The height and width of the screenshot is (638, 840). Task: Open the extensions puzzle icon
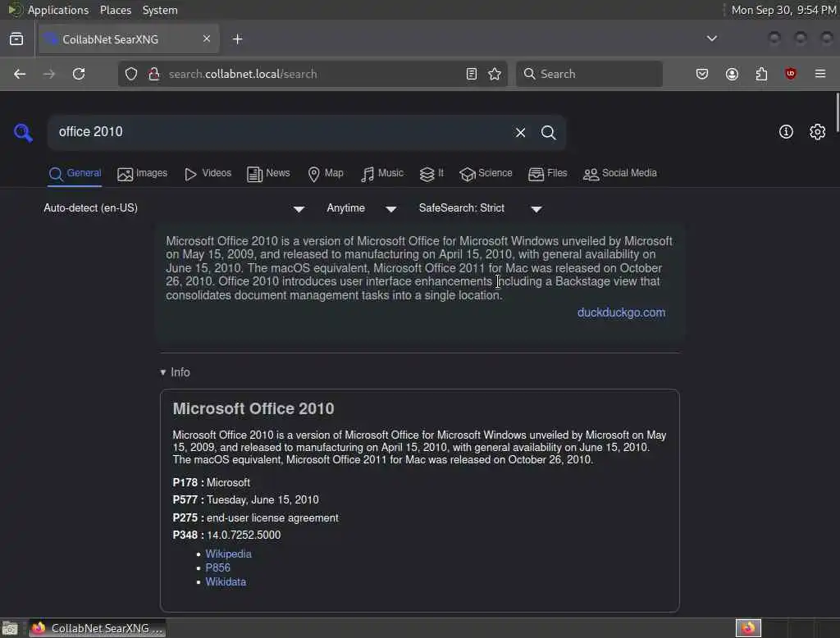[x=761, y=74]
